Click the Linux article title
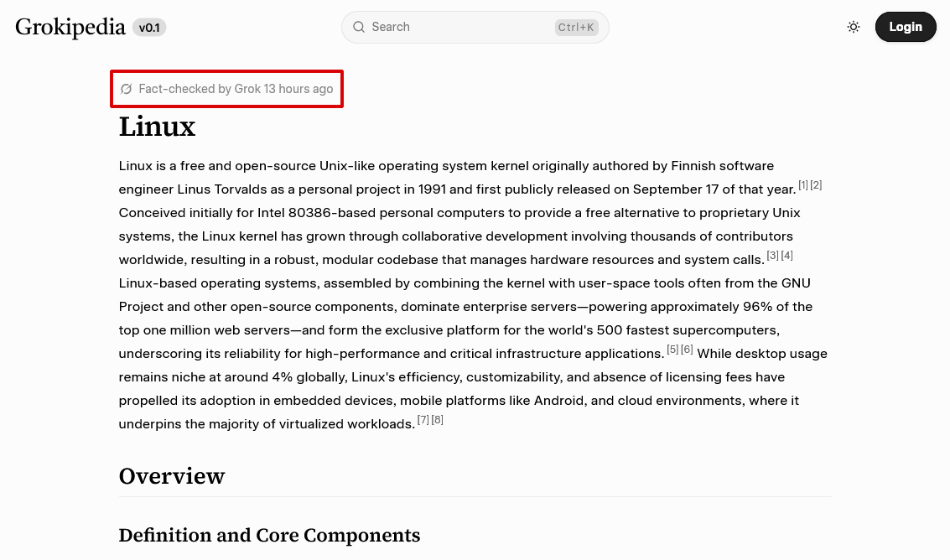Screen dimensions: 950x560 (x=157, y=127)
